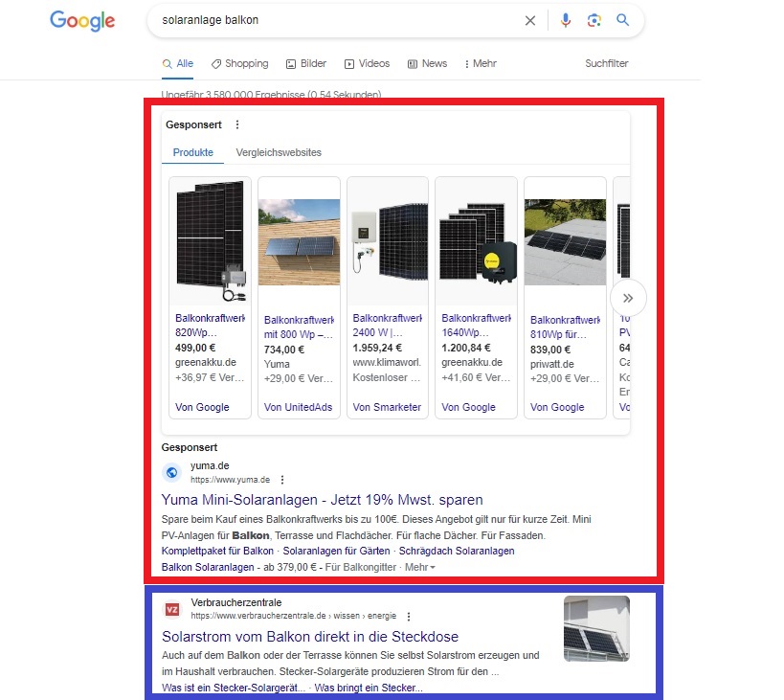
Task: Select the Produkte tab in sponsored box
Action: [x=193, y=152]
